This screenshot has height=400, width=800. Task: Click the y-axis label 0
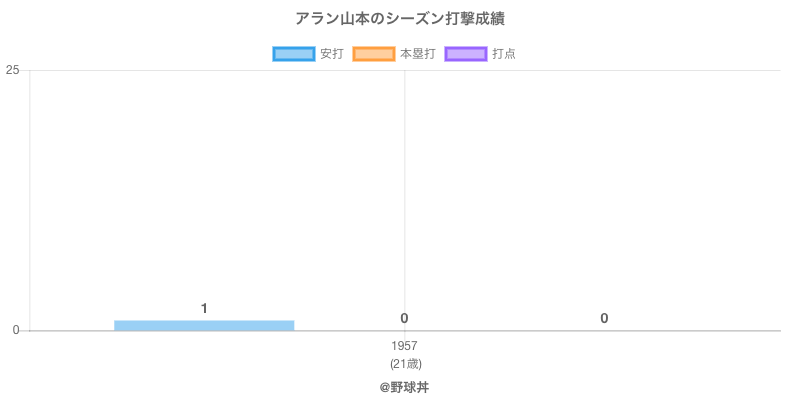click(x=16, y=330)
